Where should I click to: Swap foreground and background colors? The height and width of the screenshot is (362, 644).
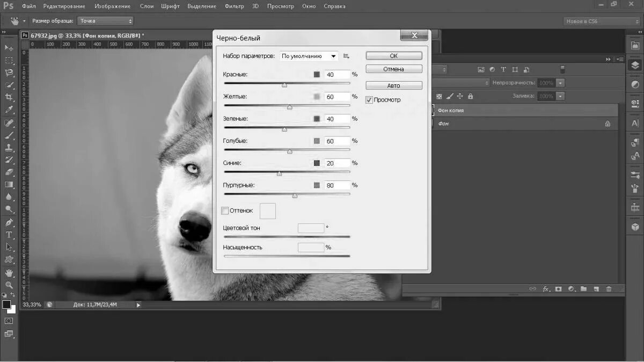(13, 295)
